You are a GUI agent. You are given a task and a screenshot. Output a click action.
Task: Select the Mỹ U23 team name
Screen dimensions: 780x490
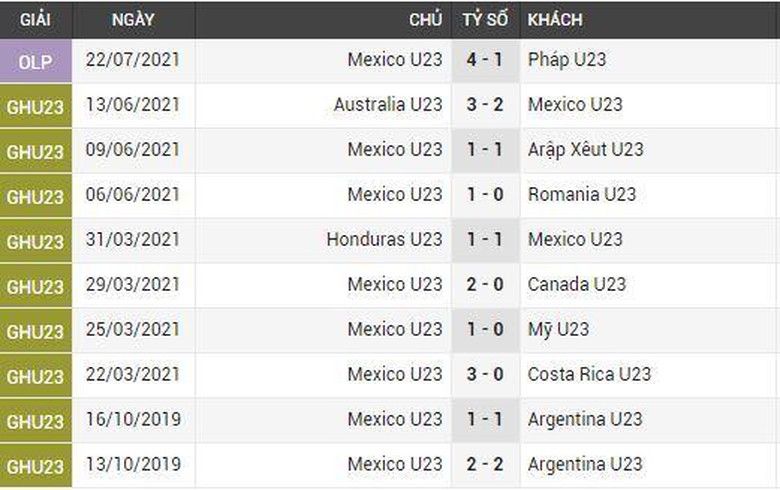pos(559,330)
